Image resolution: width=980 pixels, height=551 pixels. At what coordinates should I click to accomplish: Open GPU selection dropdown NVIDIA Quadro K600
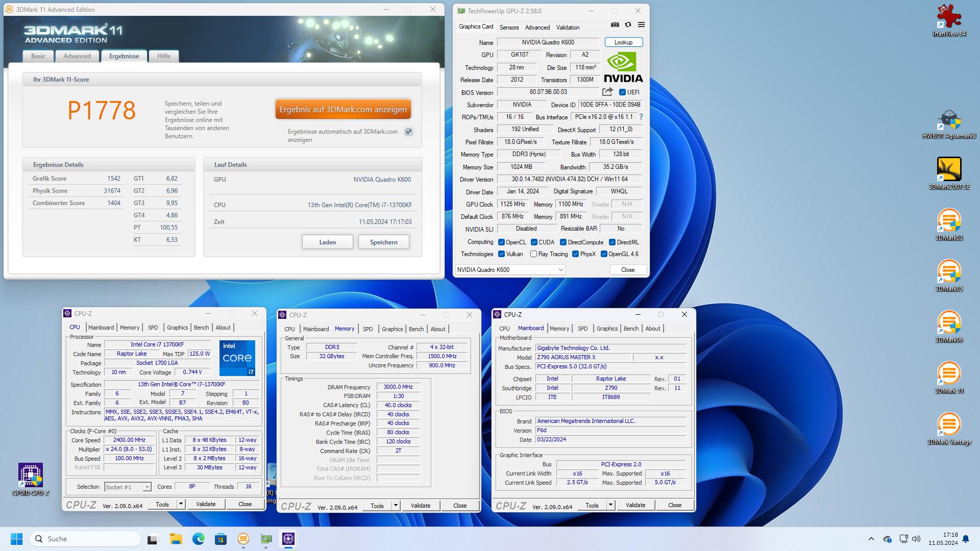coord(510,270)
